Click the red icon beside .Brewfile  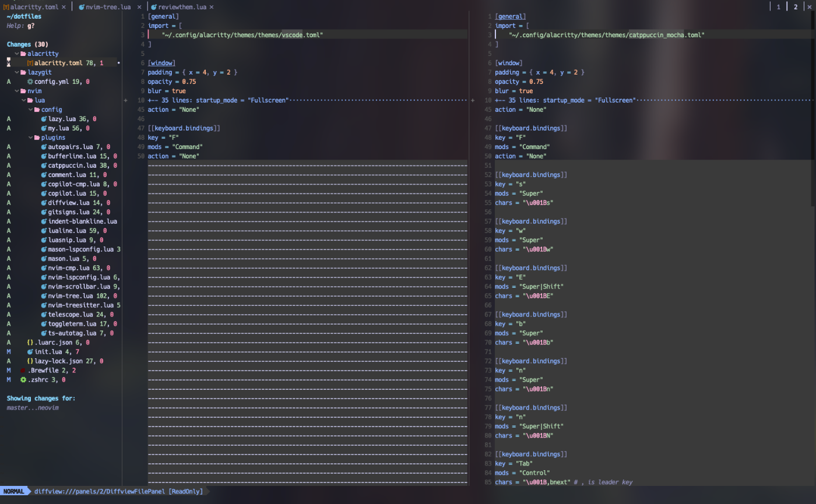pos(23,371)
